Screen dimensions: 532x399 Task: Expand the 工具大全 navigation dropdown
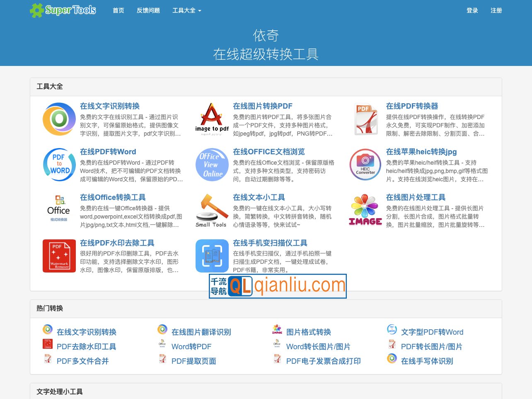point(186,11)
